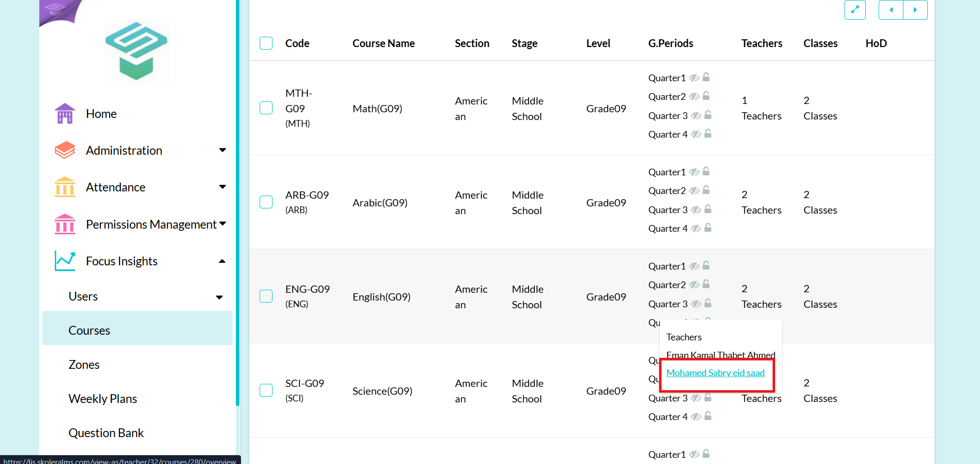
Task: Click the Home building icon
Action: click(x=65, y=114)
